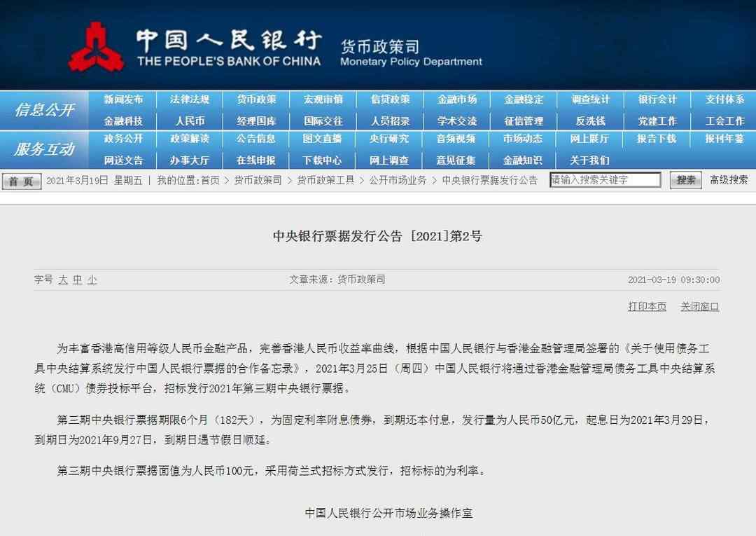Open 信贷政策 navigation entry

tap(390, 99)
